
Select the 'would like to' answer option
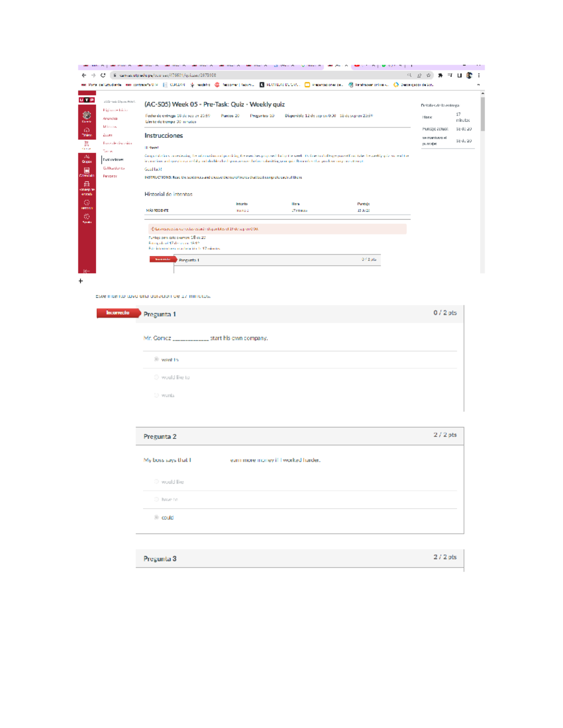157,377
